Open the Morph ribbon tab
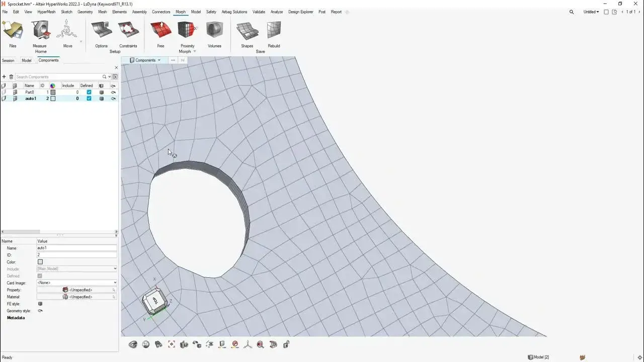Screen dimensions: 644x362 click(x=181, y=12)
